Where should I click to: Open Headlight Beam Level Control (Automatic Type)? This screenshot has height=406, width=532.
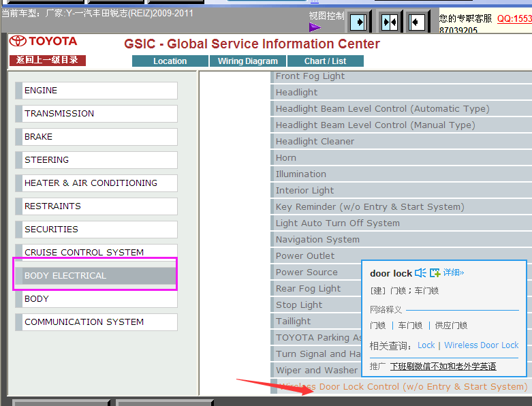pyautogui.click(x=401, y=108)
